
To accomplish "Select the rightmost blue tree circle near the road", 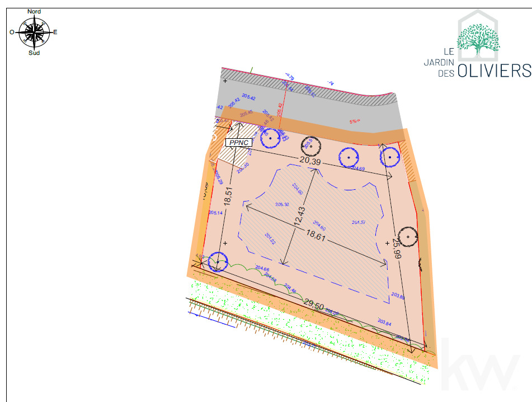I will tap(390, 158).
